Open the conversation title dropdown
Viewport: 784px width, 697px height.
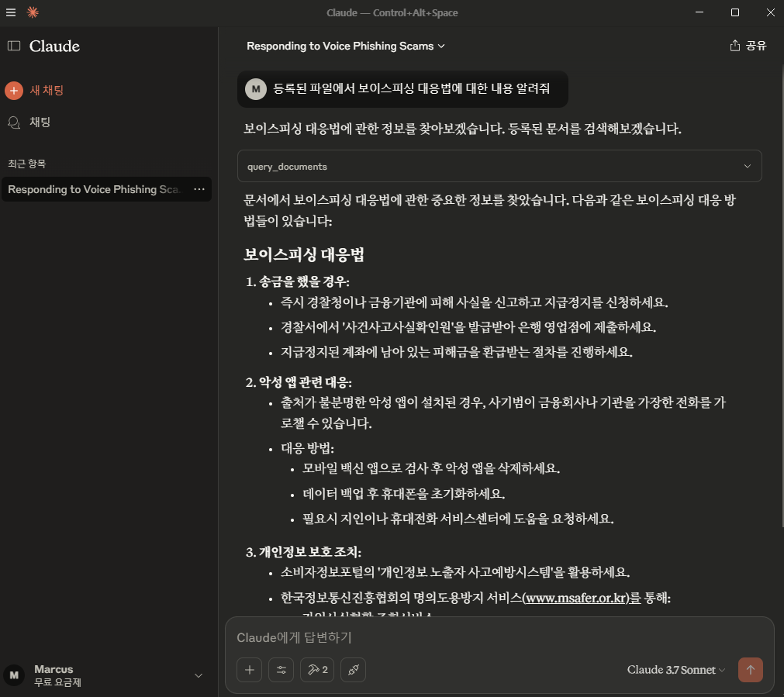click(346, 46)
